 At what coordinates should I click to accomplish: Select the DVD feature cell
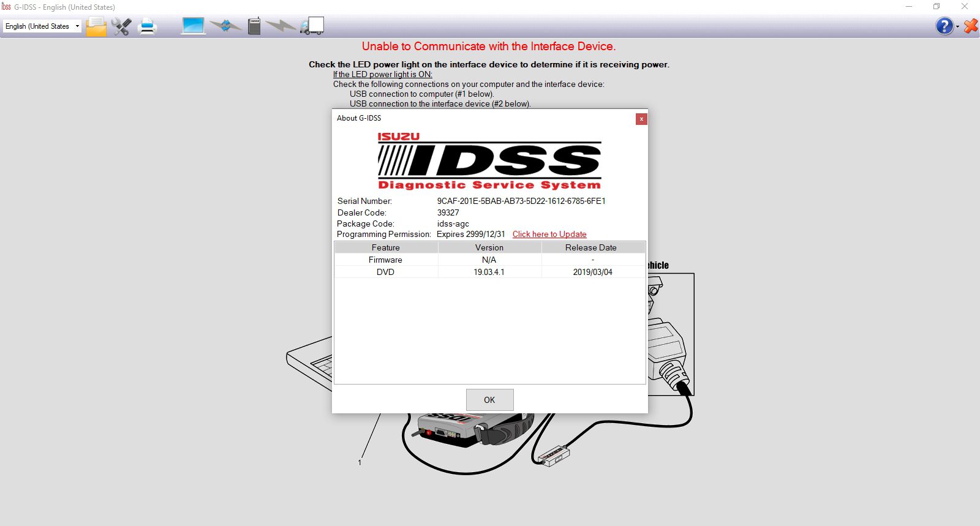(x=386, y=272)
